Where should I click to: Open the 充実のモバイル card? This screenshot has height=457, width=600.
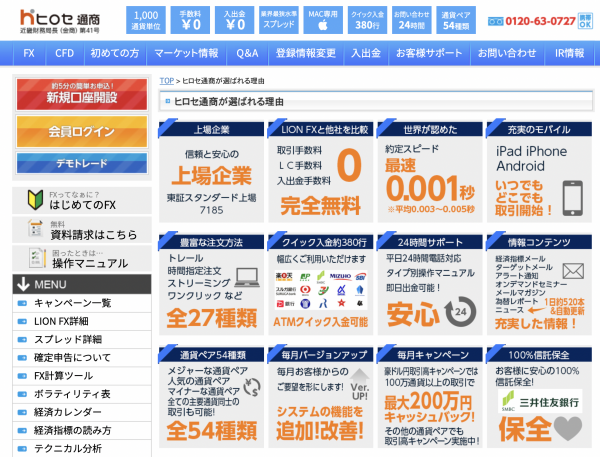[x=539, y=171]
